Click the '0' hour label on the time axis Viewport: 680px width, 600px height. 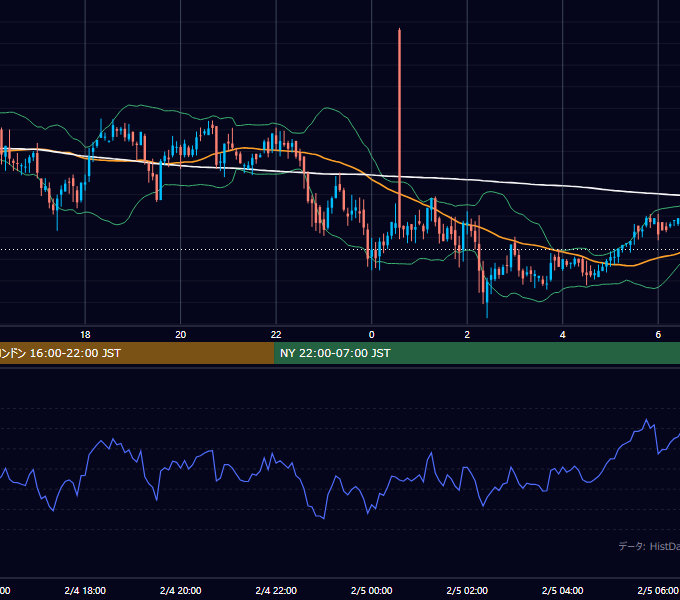pyautogui.click(x=372, y=335)
